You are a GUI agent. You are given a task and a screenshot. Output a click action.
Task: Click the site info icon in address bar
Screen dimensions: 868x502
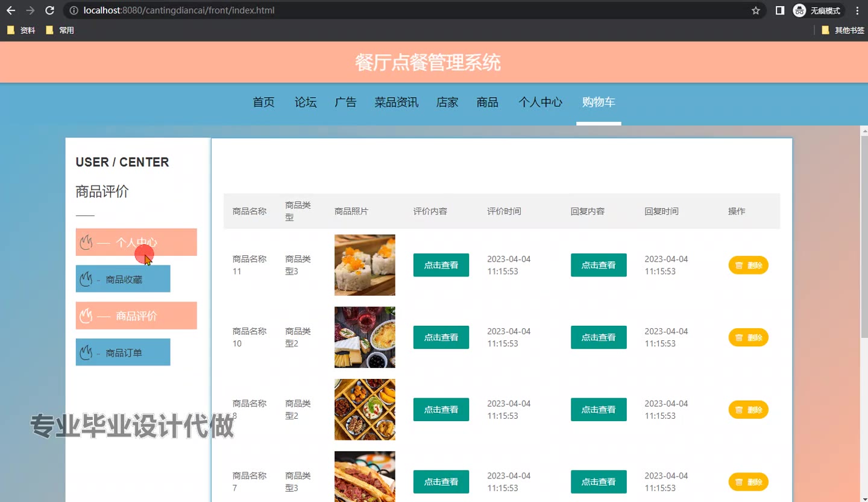pyautogui.click(x=74, y=10)
